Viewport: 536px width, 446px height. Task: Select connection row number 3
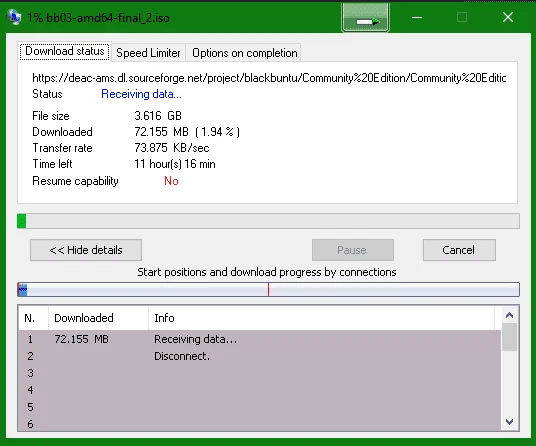260,373
